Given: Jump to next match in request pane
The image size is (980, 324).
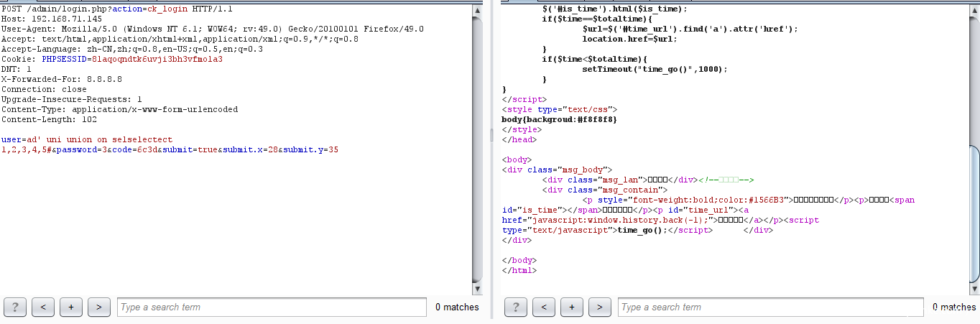Looking at the screenshot, I should point(98,307).
